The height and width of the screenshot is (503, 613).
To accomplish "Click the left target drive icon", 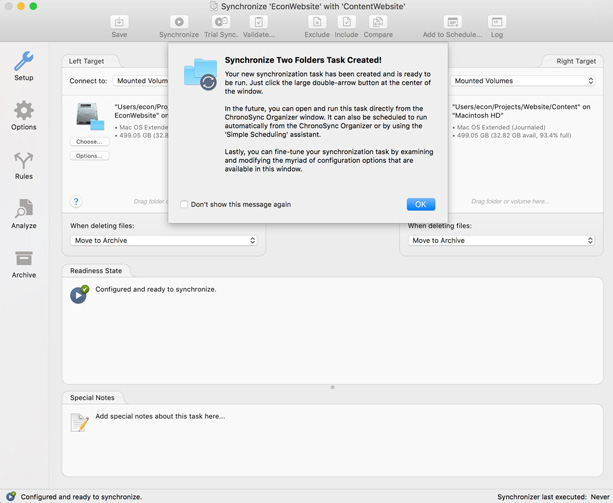I will point(90,116).
